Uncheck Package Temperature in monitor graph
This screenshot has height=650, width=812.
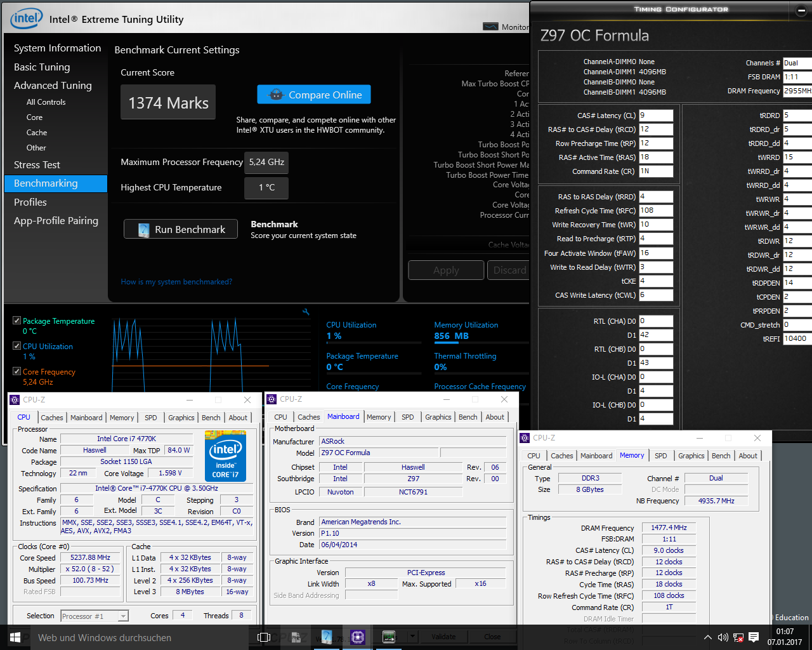pyautogui.click(x=17, y=321)
